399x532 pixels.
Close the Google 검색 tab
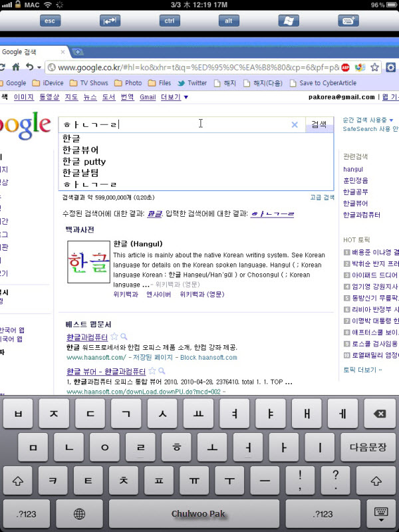pyautogui.click(x=63, y=52)
